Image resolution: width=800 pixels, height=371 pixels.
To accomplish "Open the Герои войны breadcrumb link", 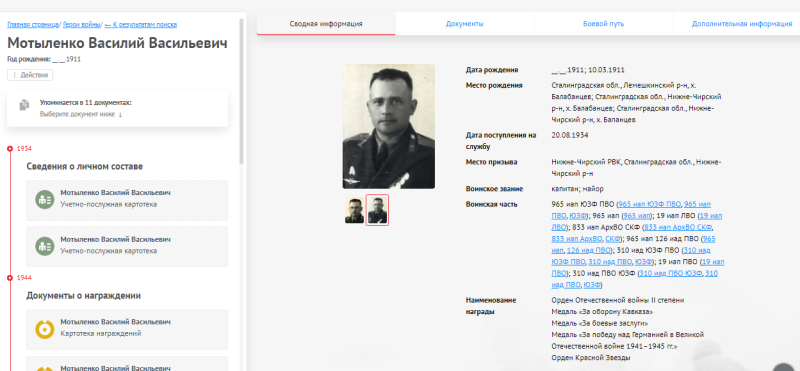I will click(82, 24).
